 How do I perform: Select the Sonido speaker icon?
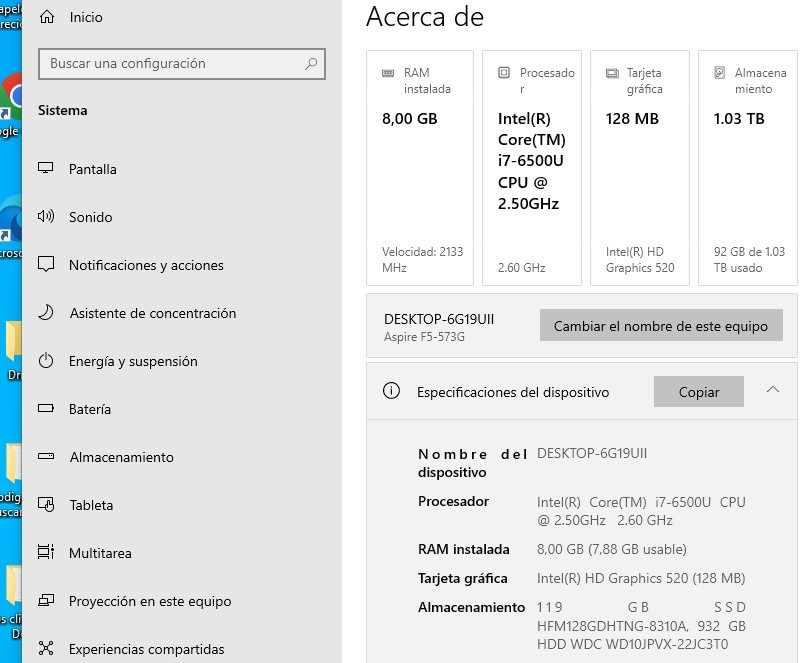[46, 217]
